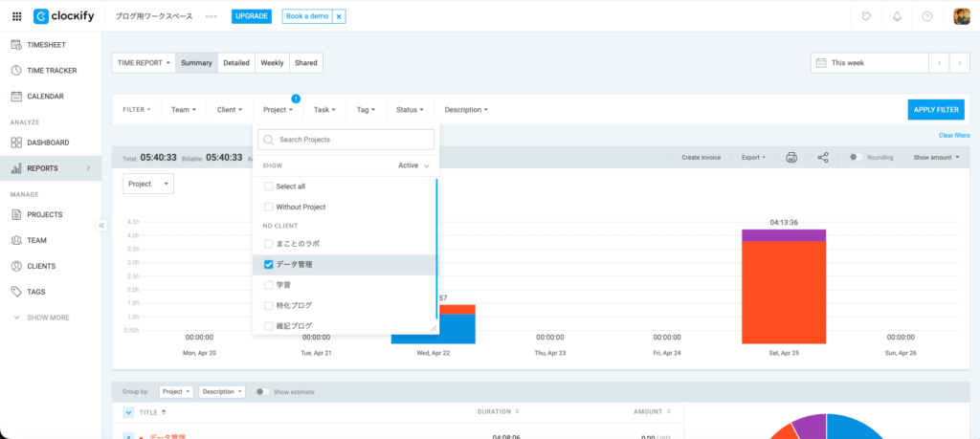
Task: Click in the Search Projects field
Action: pos(346,140)
